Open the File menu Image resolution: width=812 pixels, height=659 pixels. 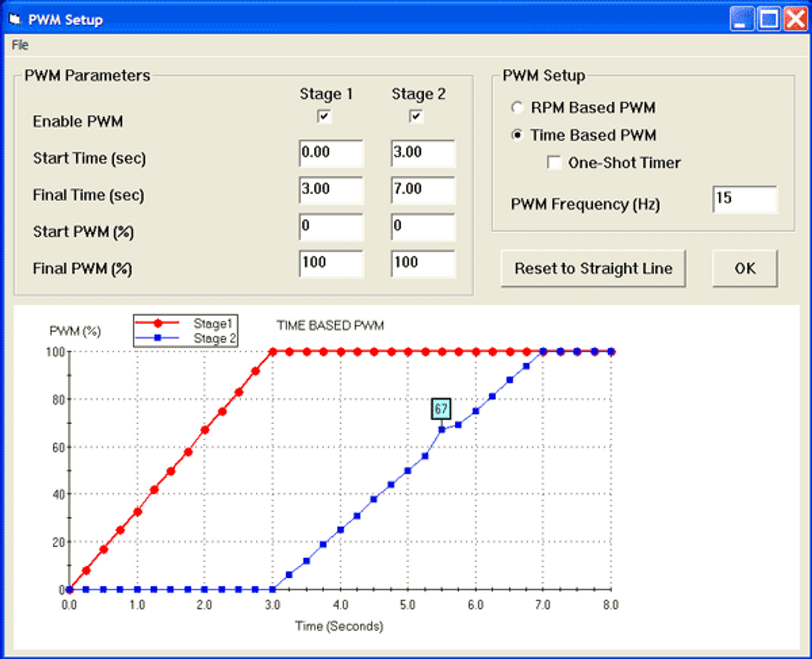[x=20, y=45]
